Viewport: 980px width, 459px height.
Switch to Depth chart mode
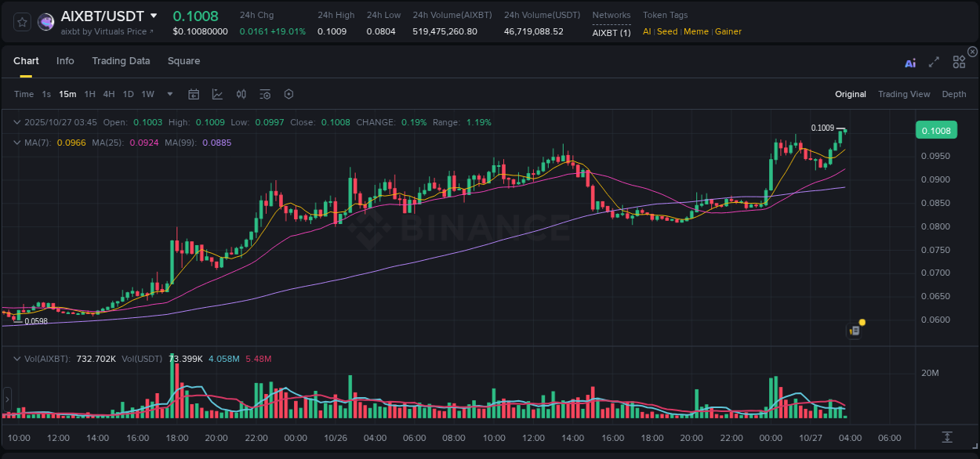[x=954, y=94]
